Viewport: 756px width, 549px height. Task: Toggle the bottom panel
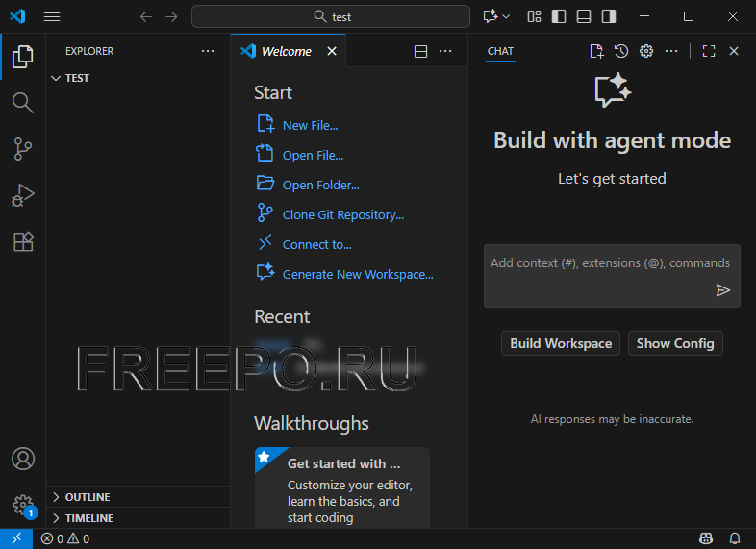click(x=584, y=16)
